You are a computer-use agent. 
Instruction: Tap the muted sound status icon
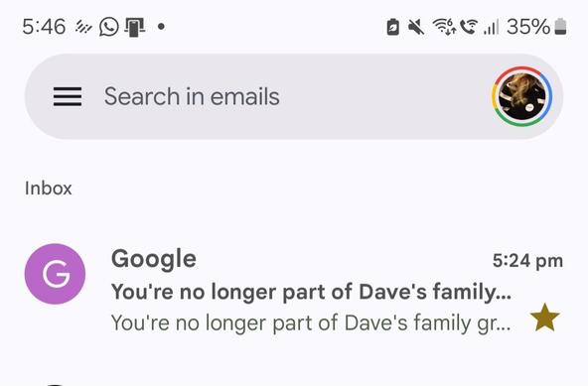click(416, 27)
